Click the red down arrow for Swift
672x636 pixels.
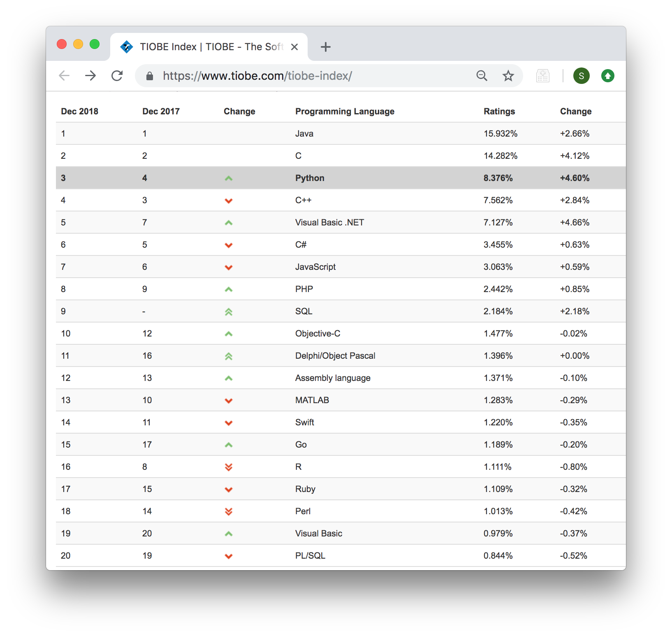click(229, 423)
